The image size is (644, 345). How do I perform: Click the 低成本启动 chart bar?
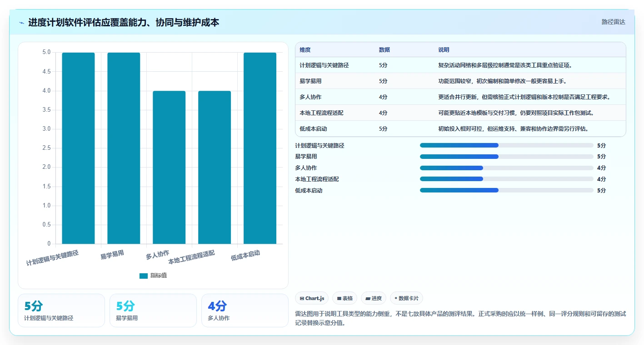pos(260,148)
